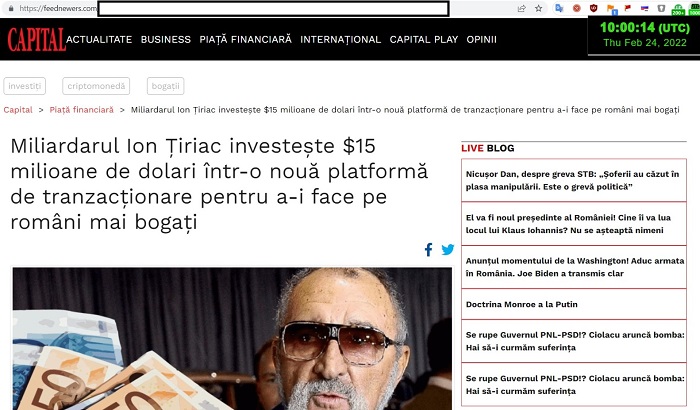The image size is (700, 410).
Task: Follow the Piață financiară breadcrumb link
Action: (82, 110)
